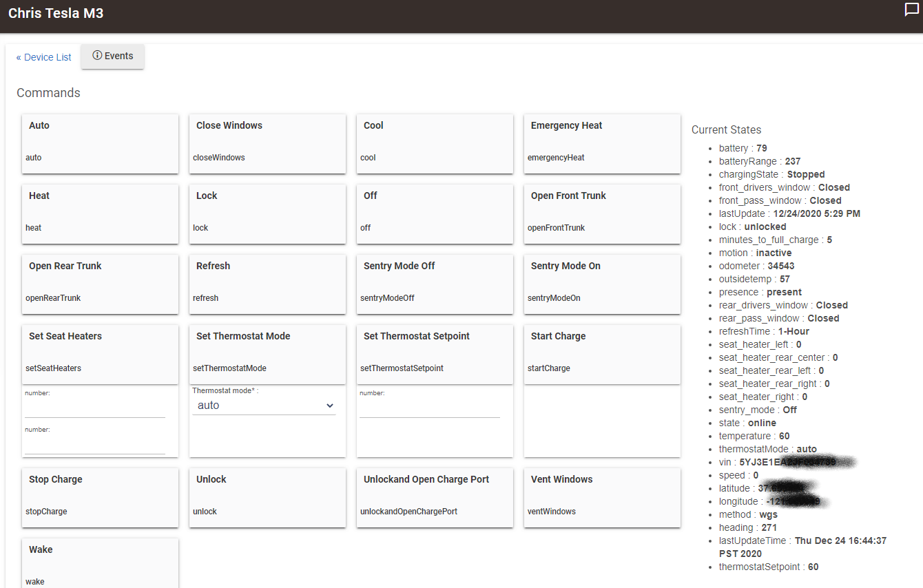This screenshot has height=588, width=923.
Task: Focus second number field under Set Seat Heaters
Action: (x=95, y=445)
